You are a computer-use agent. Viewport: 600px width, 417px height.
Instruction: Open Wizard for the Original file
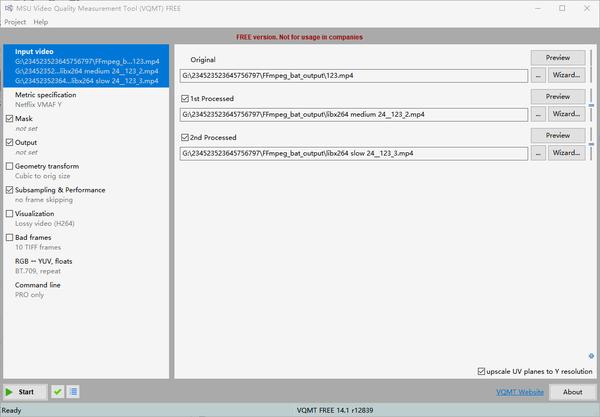tap(566, 75)
